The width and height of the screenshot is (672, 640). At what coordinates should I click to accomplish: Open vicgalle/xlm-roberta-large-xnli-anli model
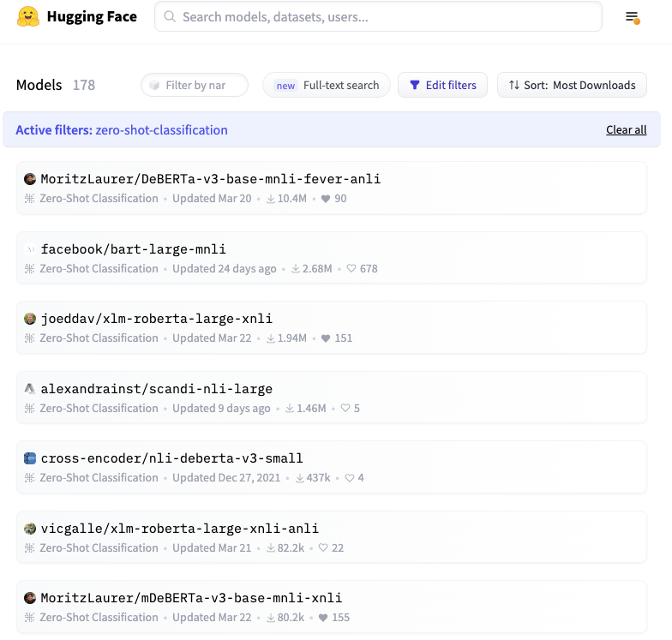180,528
